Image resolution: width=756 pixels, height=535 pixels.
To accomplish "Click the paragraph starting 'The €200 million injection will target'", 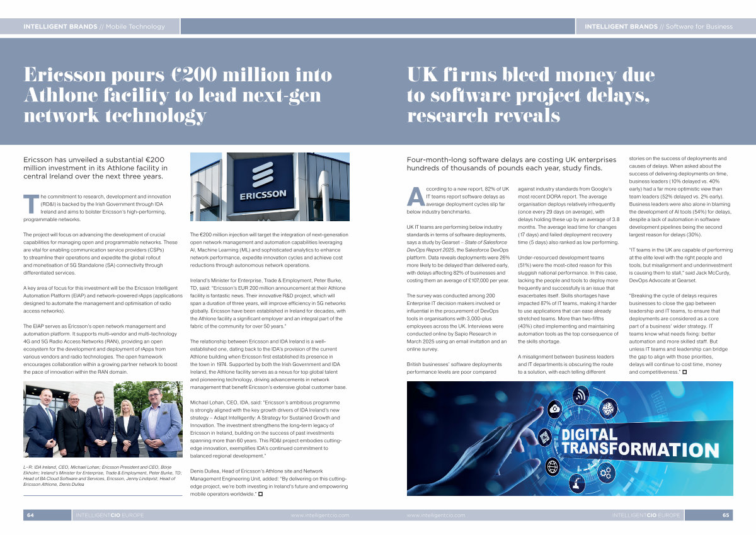I will pyautogui.click(x=269, y=250).
